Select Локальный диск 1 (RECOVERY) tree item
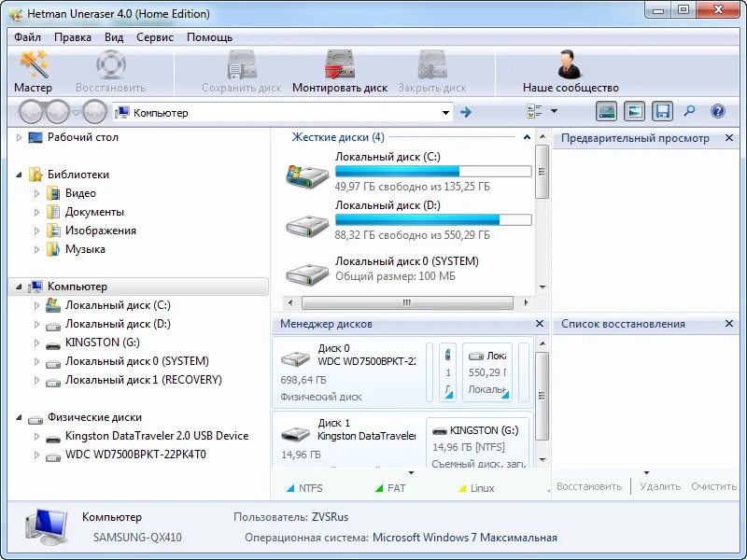 (144, 380)
